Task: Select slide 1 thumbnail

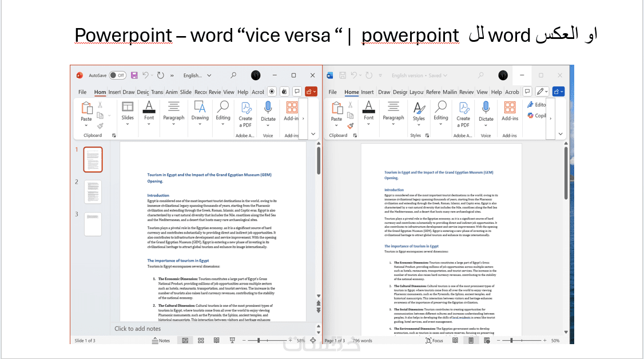Action: tap(93, 160)
